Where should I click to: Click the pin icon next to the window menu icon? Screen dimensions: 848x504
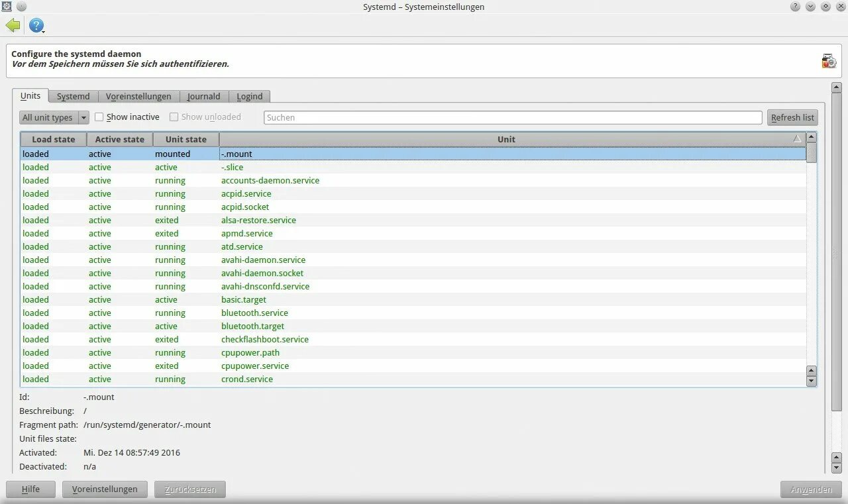(x=21, y=7)
